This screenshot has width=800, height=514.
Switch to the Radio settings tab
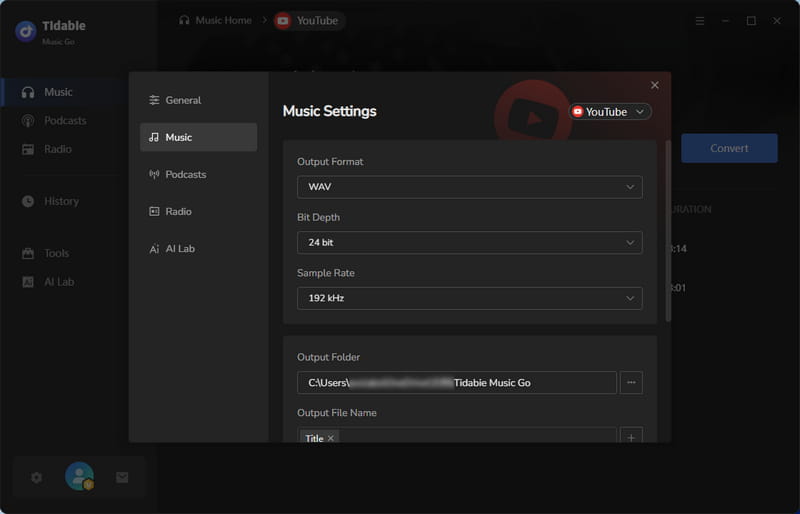[x=198, y=211]
